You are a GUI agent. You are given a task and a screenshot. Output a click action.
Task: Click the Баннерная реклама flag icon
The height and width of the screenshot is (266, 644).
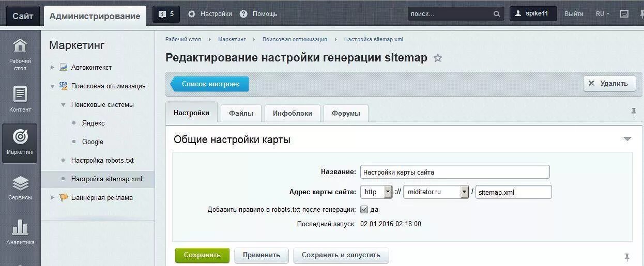pos(64,197)
